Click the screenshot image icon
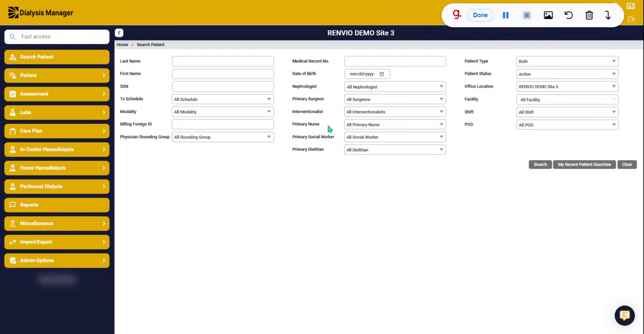 pyautogui.click(x=548, y=15)
